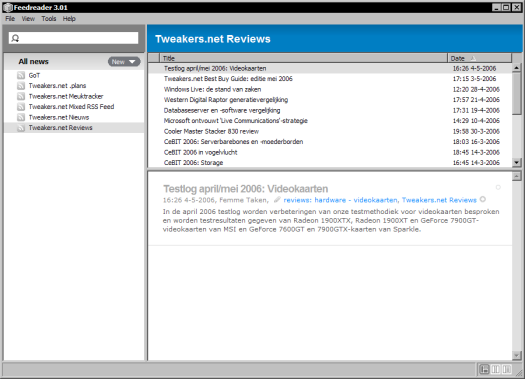
Task: Click the article list scroll up arrow
Action: pyautogui.click(x=517, y=68)
